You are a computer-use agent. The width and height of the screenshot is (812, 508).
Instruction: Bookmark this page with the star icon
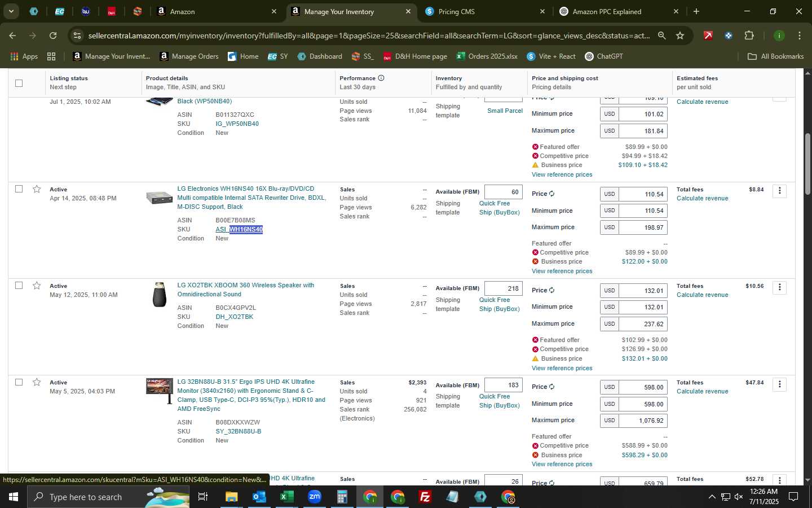[x=680, y=36]
